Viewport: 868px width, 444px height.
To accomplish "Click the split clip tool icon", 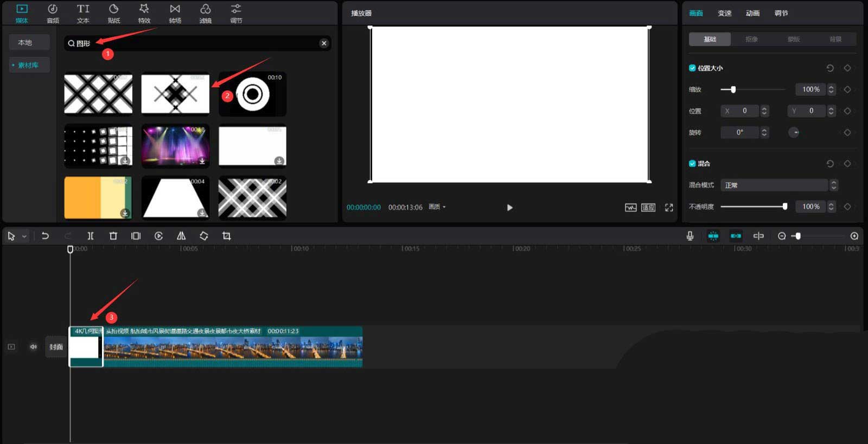I will pos(91,236).
